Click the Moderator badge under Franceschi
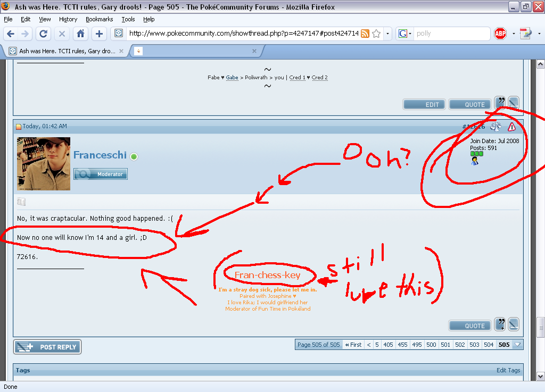 pyautogui.click(x=101, y=174)
